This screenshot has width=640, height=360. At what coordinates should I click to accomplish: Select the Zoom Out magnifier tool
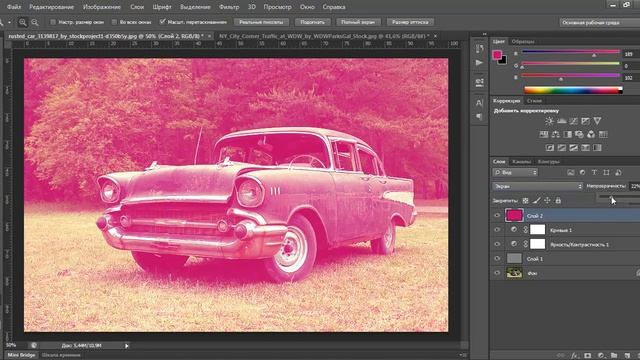pyautogui.click(x=35, y=22)
